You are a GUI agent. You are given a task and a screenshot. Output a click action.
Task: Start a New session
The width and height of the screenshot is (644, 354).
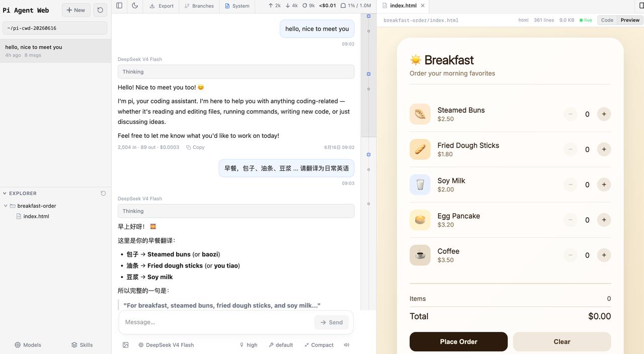[76, 10]
